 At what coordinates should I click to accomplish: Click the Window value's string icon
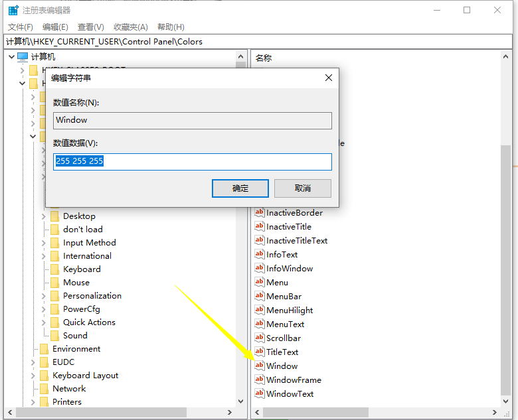coord(260,366)
